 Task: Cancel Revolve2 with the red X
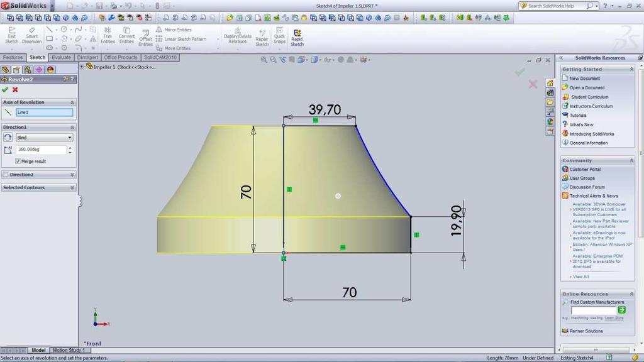[x=15, y=89]
